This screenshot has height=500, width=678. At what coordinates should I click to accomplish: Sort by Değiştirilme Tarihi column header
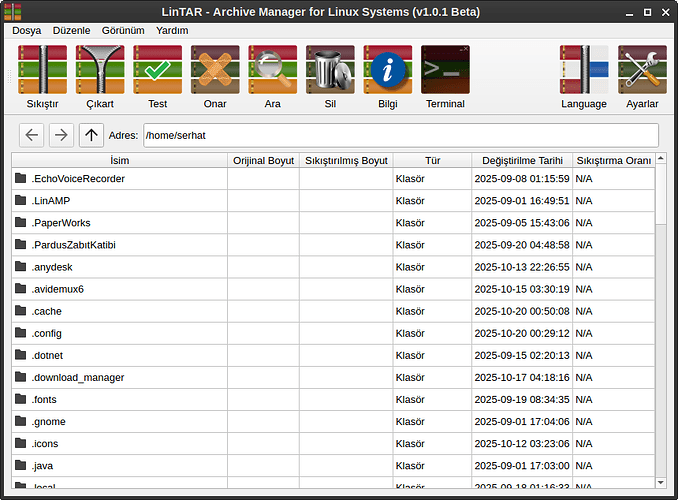(x=521, y=160)
